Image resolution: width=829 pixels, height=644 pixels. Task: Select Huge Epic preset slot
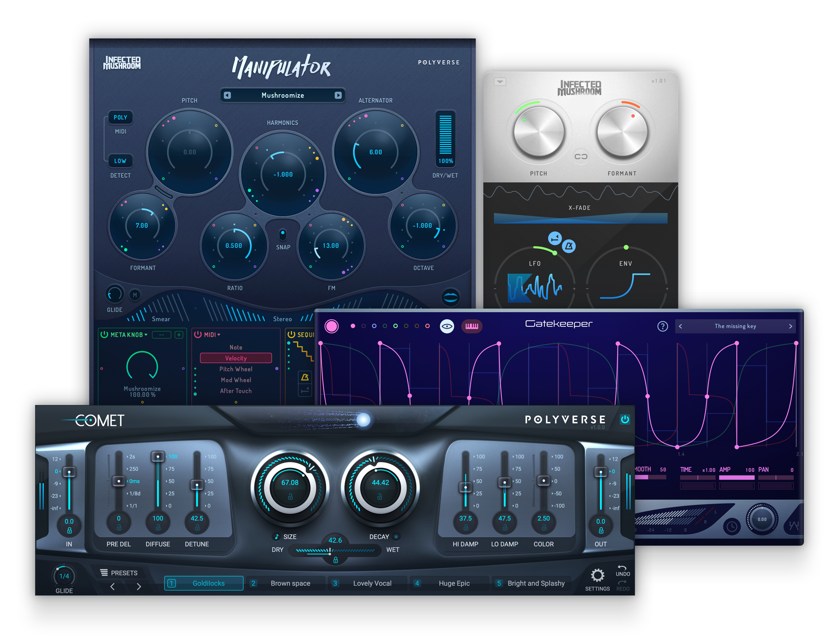click(449, 583)
